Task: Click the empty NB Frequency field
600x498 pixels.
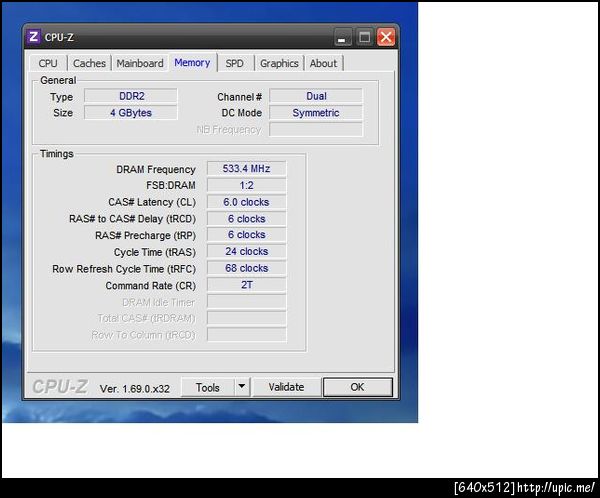Action: tap(316, 129)
